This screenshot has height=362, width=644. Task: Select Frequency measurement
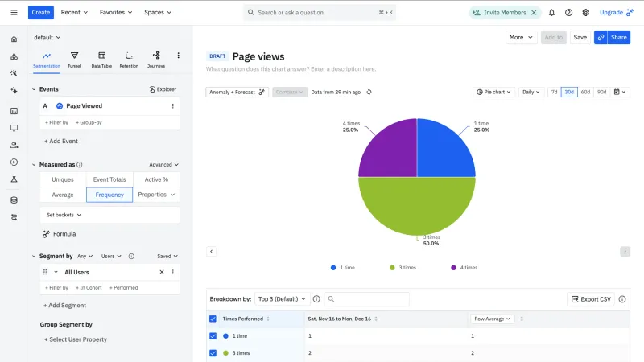109,195
